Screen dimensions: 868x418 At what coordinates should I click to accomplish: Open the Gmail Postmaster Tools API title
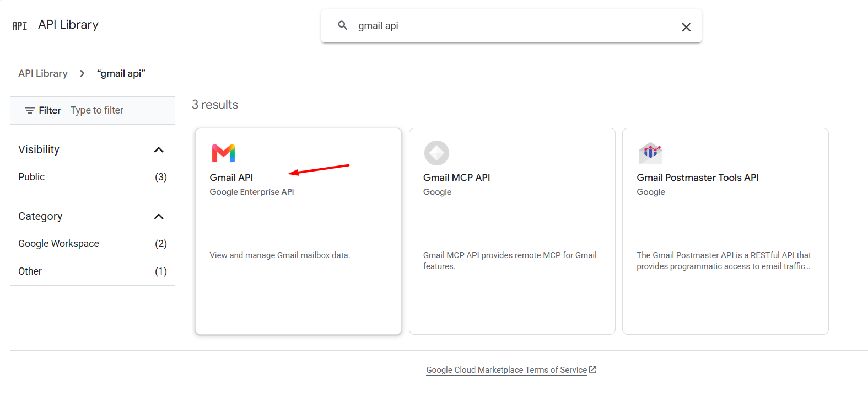pyautogui.click(x=698, y=178)
